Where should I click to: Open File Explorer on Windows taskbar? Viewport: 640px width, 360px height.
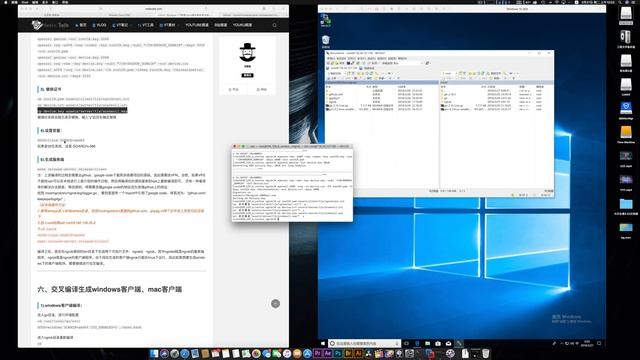pyautogui.click(x=427, y=344)
